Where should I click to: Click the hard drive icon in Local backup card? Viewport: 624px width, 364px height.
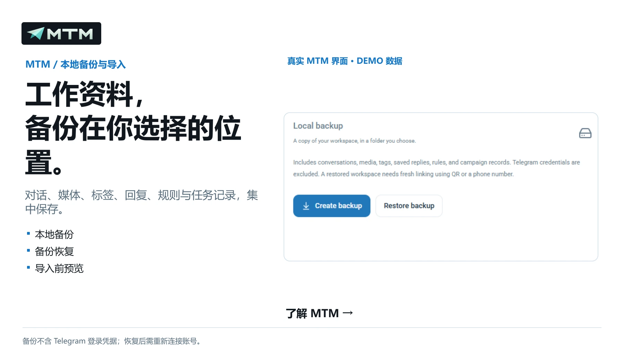click(585, 133)
